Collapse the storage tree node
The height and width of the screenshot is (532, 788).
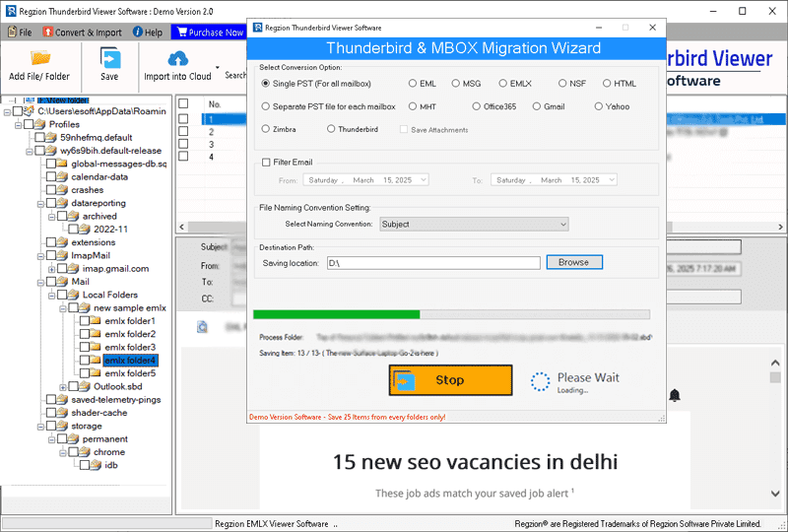pos(40,427)
